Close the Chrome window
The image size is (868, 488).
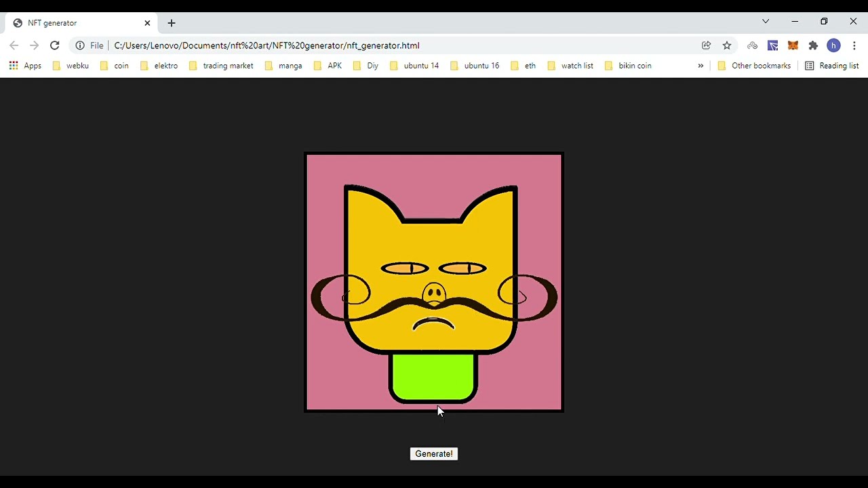point(853,22)
